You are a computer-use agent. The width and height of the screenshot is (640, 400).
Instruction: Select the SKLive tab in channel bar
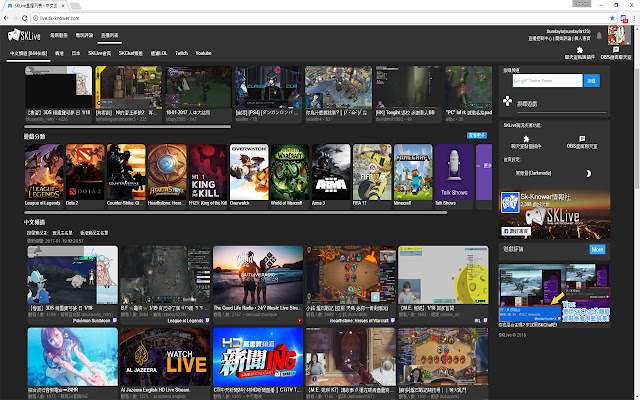click(x=99, y=51)
